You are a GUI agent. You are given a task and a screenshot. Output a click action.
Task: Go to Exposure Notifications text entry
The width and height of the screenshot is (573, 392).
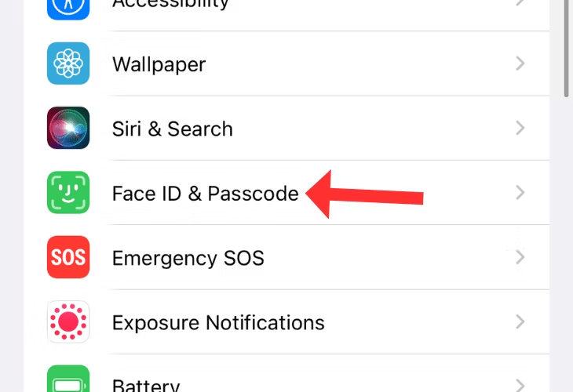[218, 322]
